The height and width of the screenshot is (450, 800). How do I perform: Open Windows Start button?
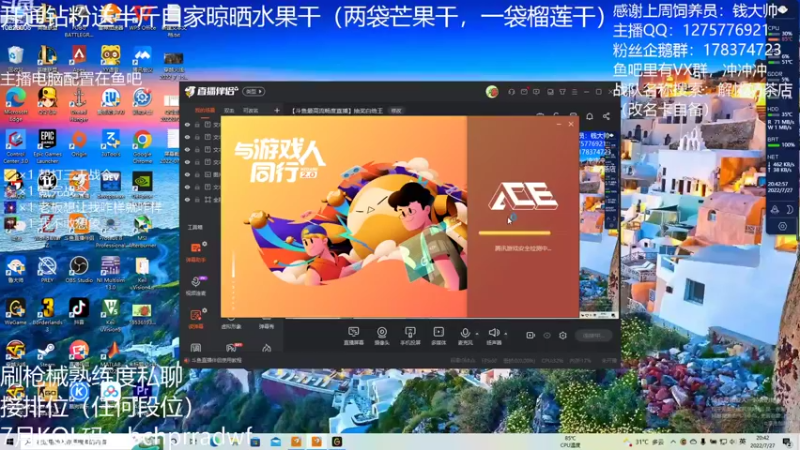pyautogui.click(x=9, y=442)
